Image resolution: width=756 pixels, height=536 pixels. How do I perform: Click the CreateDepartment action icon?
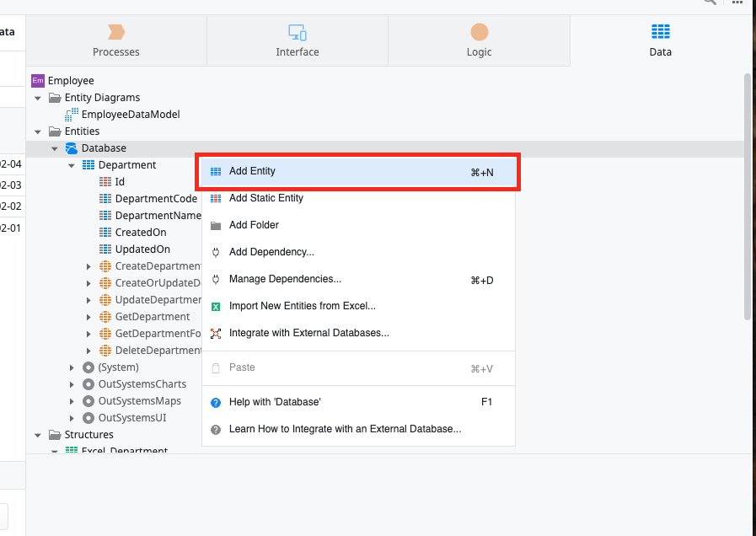click(105, 266)
